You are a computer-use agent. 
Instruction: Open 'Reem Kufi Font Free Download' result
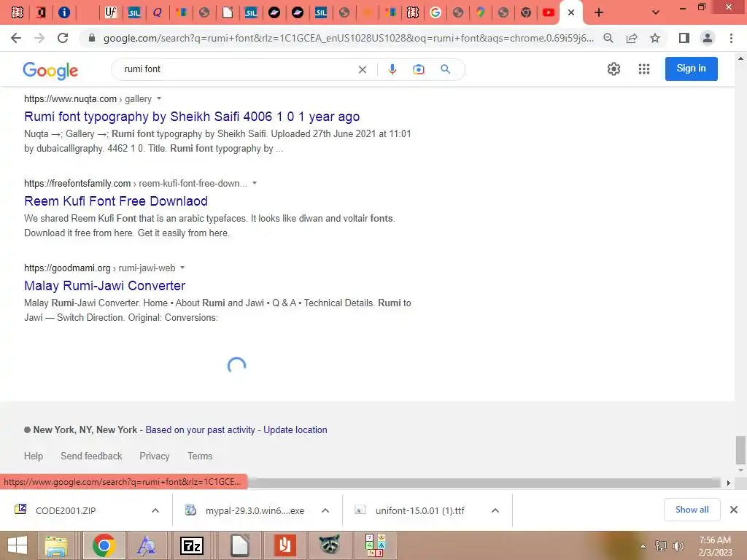coord(116,201)
